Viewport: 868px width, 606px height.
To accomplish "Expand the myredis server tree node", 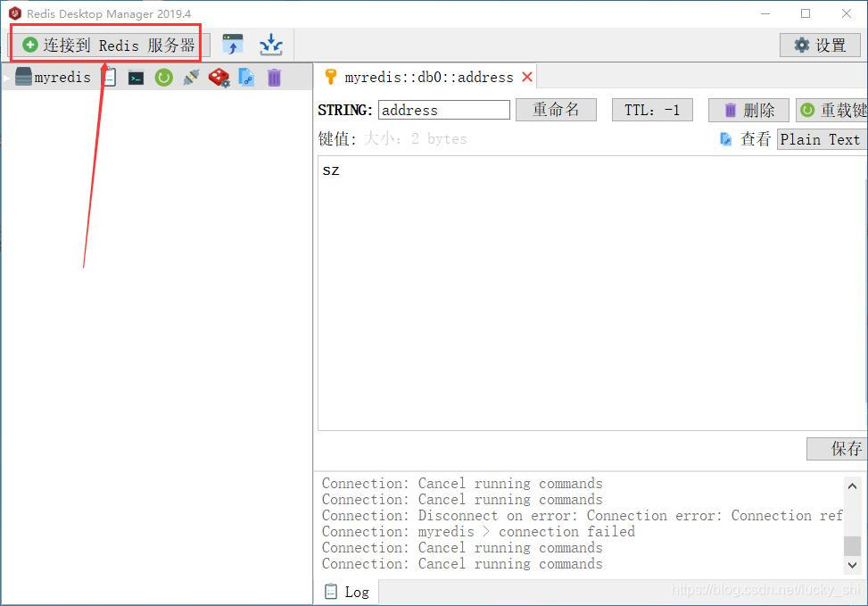I will click(x=7, y=77).
